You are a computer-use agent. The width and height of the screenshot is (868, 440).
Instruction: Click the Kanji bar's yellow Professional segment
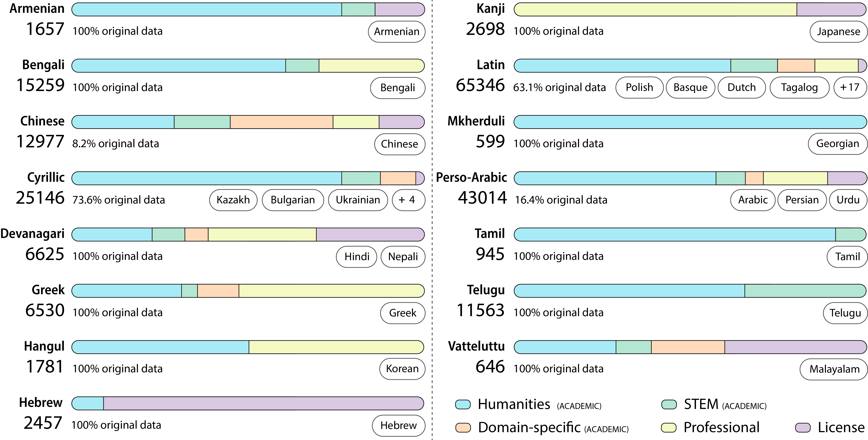655,9
